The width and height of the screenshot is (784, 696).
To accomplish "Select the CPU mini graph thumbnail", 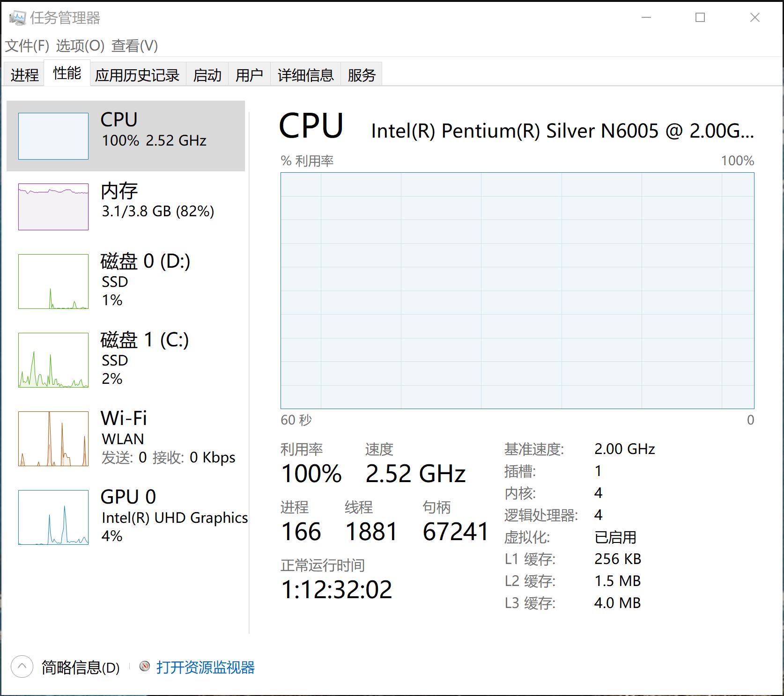I will pos(53,136).
